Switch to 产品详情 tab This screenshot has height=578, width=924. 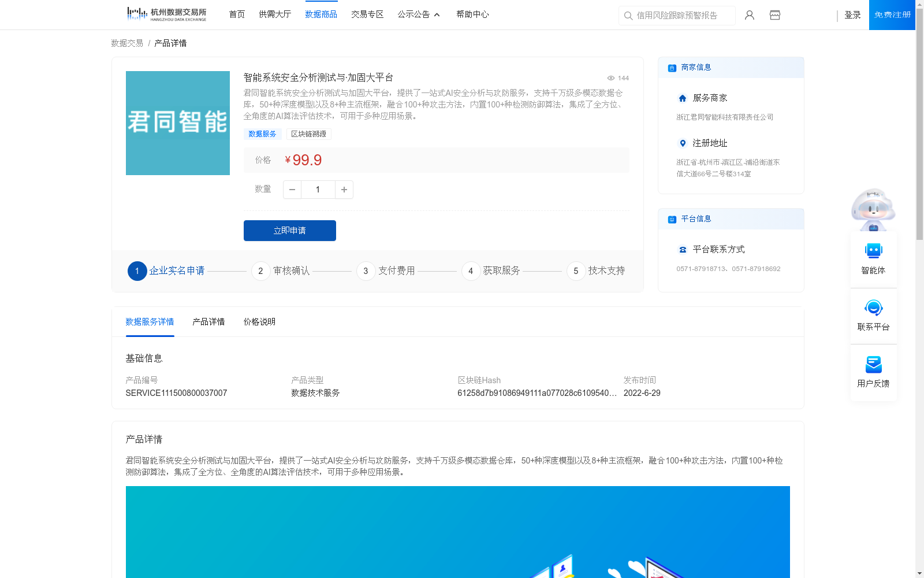(208, 322)
